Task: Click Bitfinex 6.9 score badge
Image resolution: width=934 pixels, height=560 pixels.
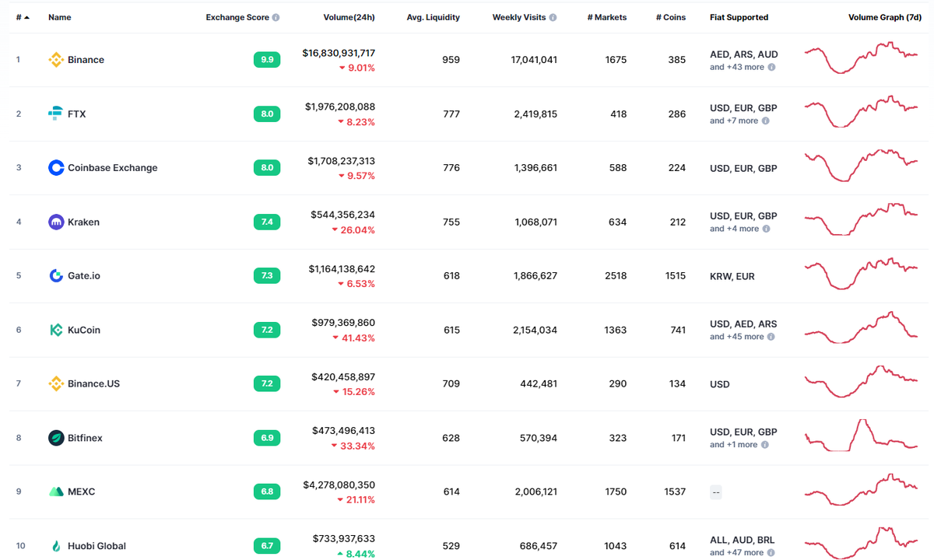Action: tap(267, 438)
